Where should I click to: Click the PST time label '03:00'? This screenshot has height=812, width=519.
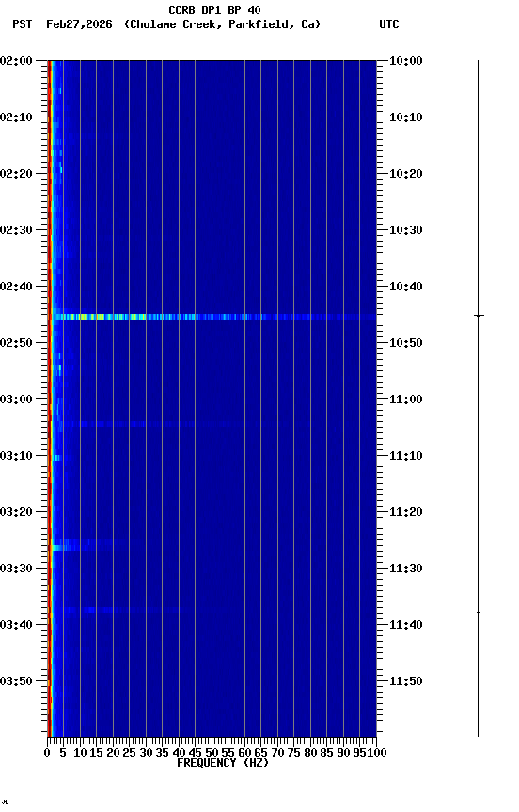coord(16,399)
